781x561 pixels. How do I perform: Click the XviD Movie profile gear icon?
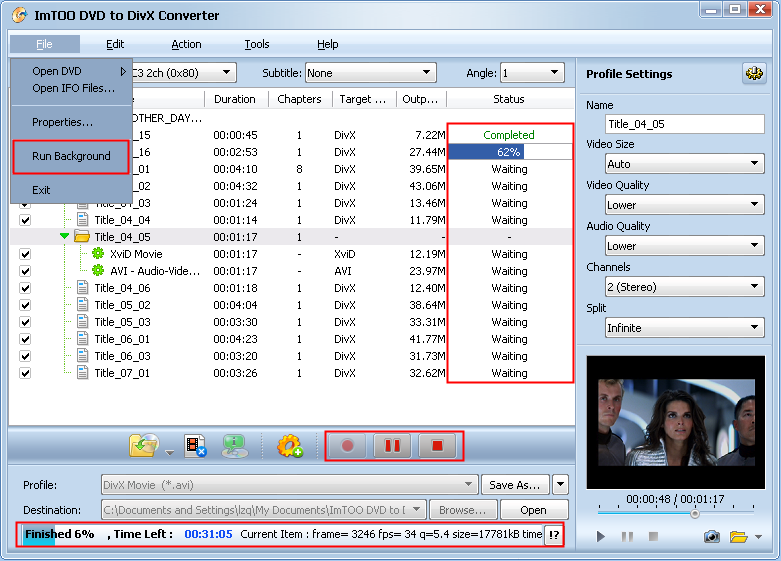coord(98,254)
